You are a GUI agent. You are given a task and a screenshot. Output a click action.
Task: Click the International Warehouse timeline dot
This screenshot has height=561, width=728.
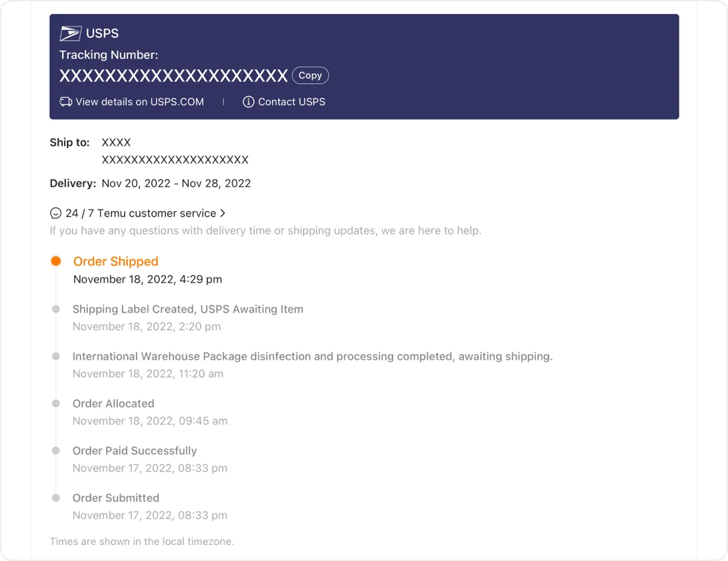(x=56, y=356)
